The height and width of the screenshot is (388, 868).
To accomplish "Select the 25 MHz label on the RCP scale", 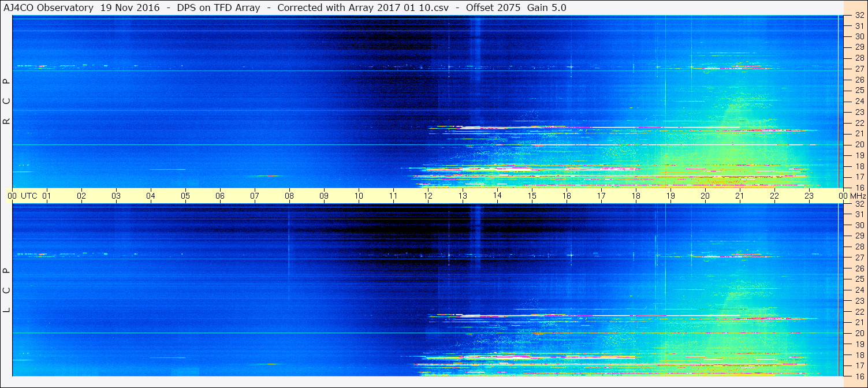I will [859, 91].
